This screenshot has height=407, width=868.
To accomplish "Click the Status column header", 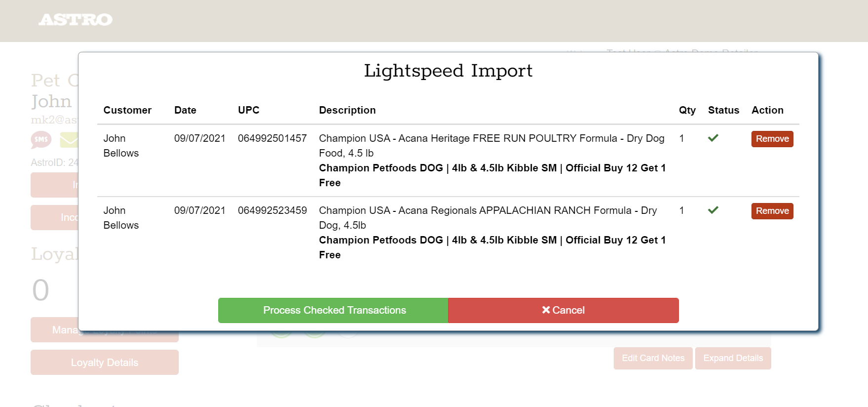I will [723, 110].
